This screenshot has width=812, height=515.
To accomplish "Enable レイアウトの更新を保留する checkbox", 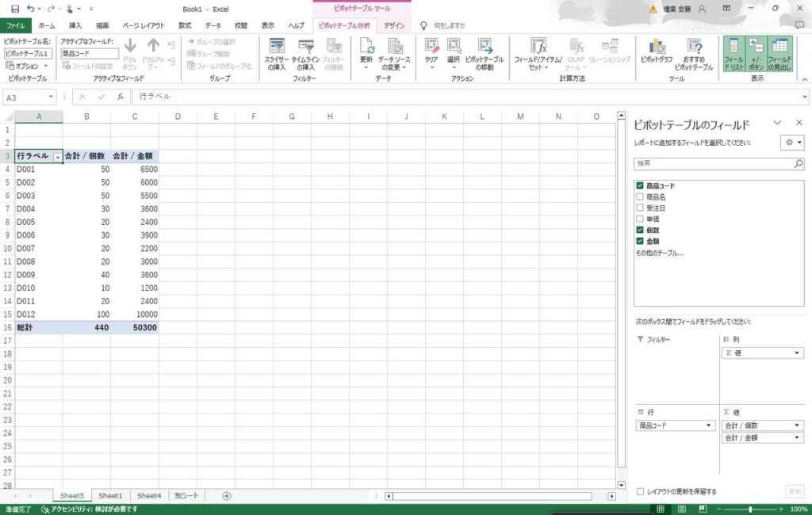I will pos(640,491).
